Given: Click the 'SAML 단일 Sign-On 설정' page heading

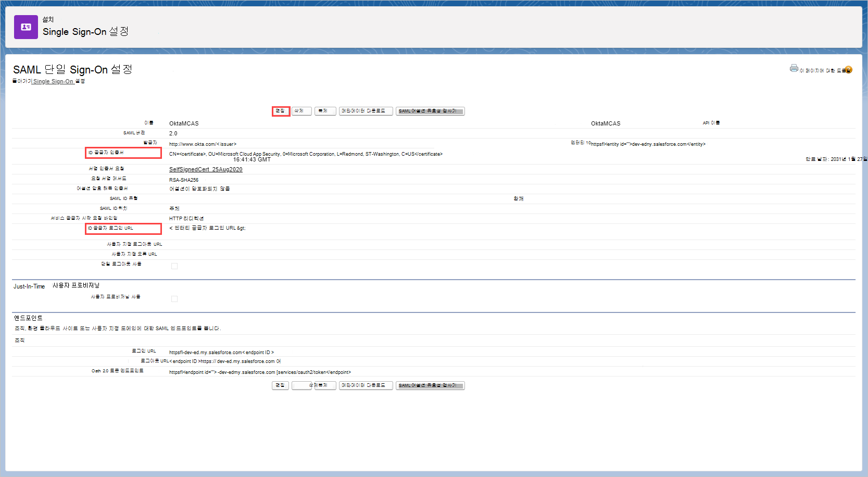Looking at the screenshot, I should click(x=73, y=69).
